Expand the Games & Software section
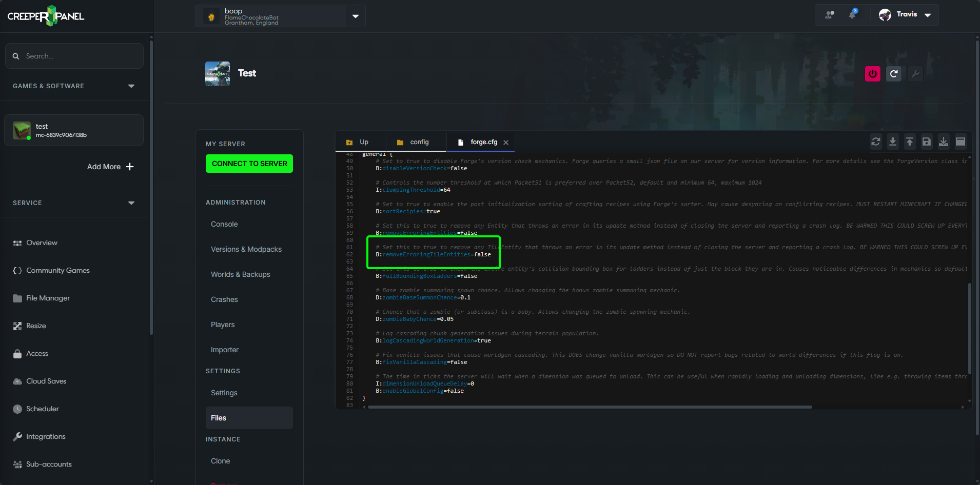 [x=131, y=86]
